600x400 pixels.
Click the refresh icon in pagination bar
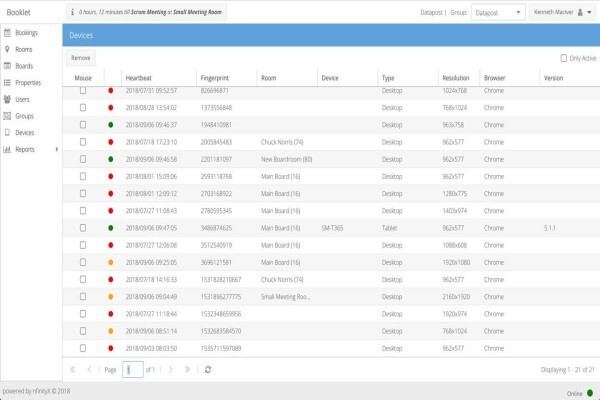[208, 369]
